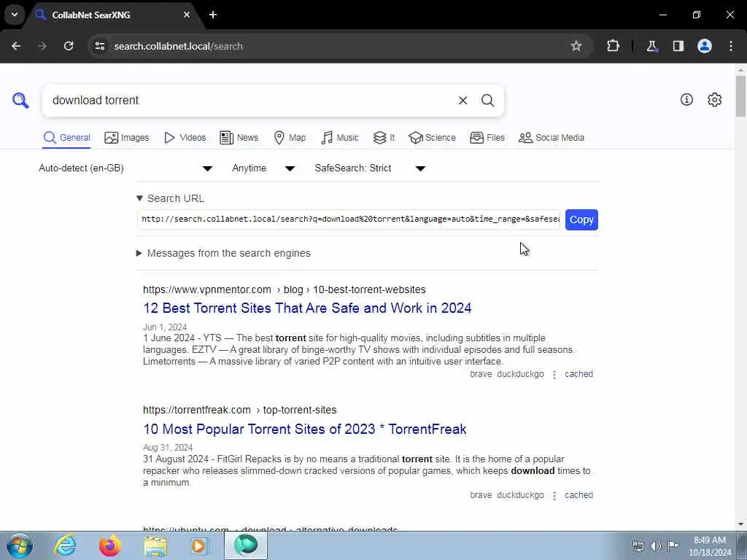The image size is (747, 560).
Task: Open Windows Explorer from taskbar
Action: coord(156,545)
